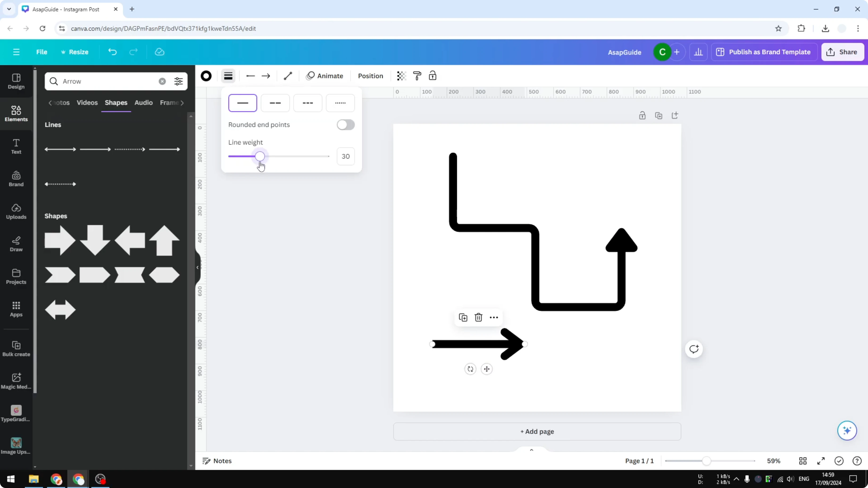The image size is (868, 488).
Task: Open the Text sidebar panel
Action: 16,146
